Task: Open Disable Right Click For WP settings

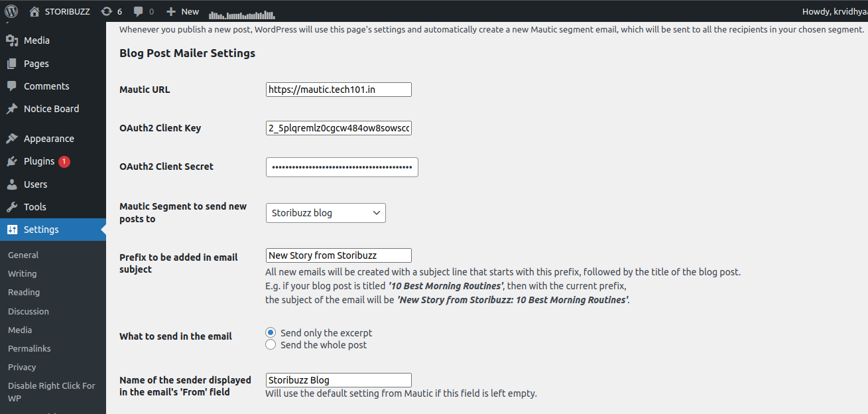Action: click(52, 391)
